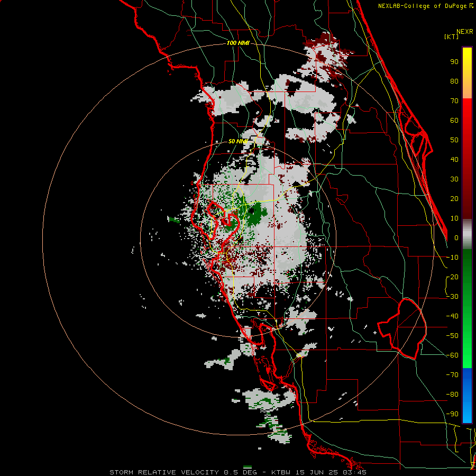
Task: Click the 40 value on the velocity scale
Action: coord(454,160)
